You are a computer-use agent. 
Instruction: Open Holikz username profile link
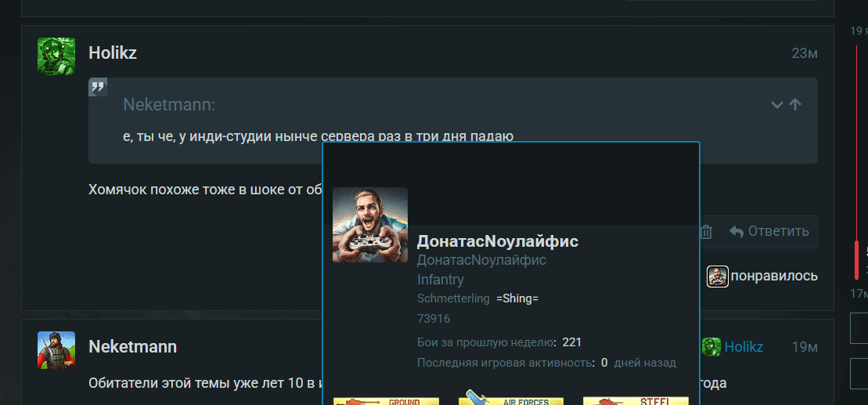pyautogui.click(x=113, y=53)
